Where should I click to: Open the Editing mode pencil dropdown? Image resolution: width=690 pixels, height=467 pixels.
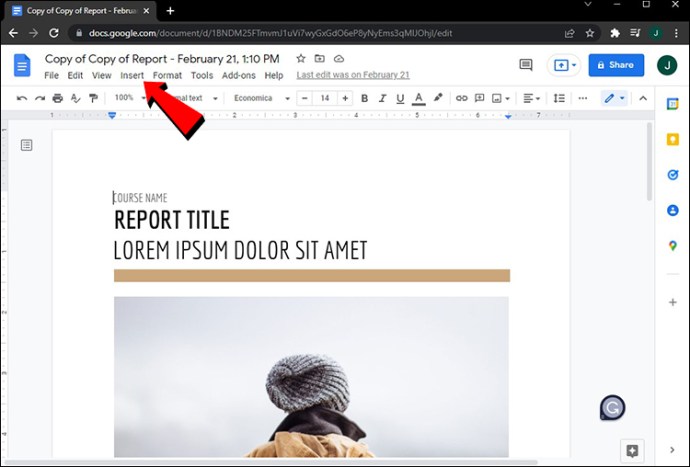coord(614,98)
